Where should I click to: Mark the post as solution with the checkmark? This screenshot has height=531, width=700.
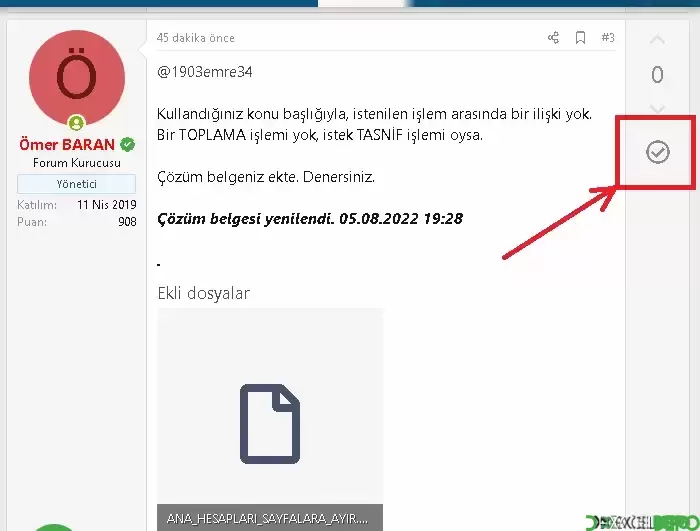pyautogui.click(x=658, y=152)
